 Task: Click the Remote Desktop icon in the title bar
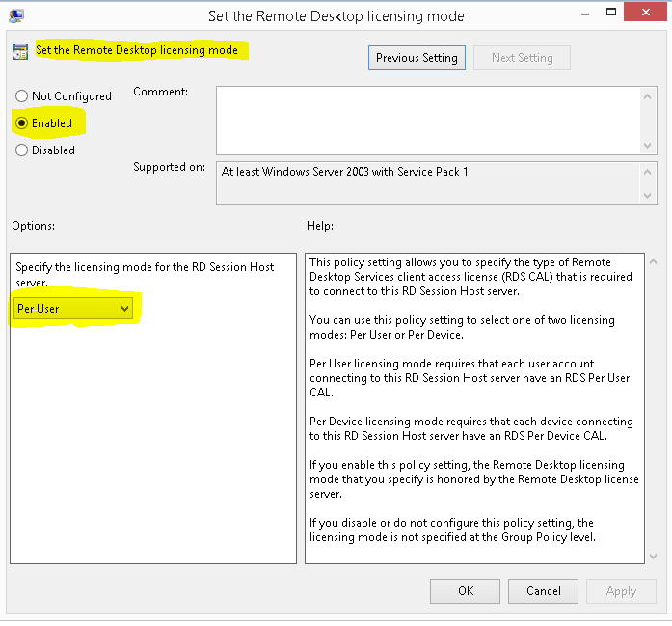coord(16,16)
